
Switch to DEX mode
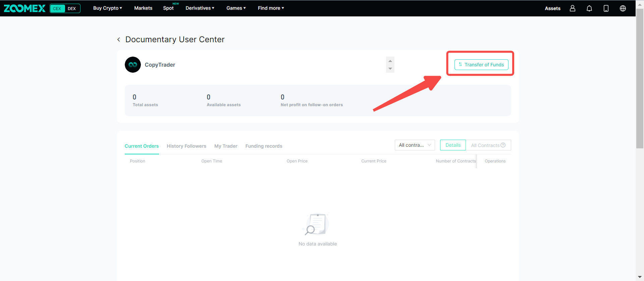coord(72,8)
